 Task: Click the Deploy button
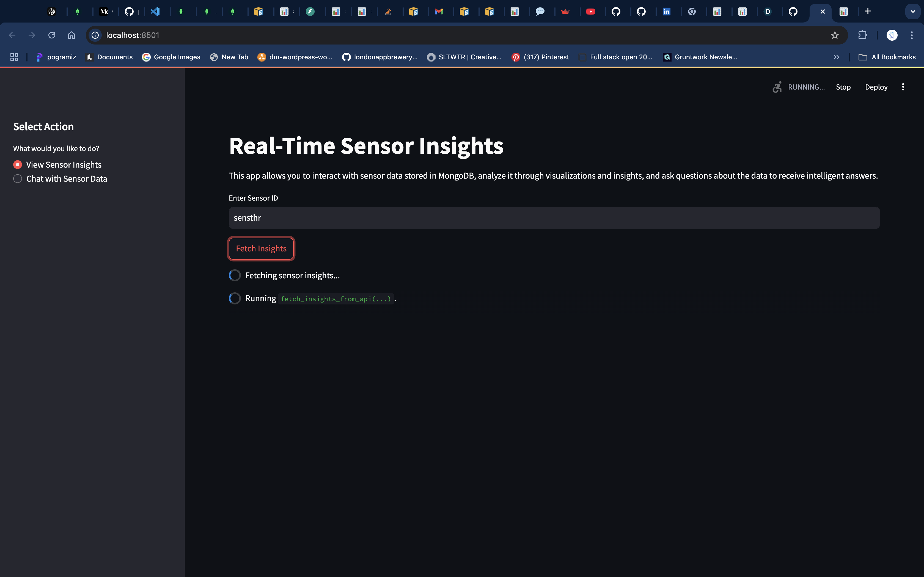(876, 87)
